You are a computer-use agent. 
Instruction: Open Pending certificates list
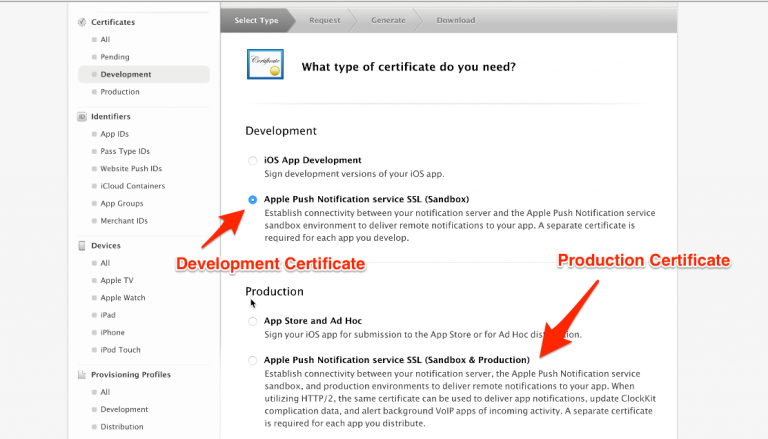(x=115, y=57)
